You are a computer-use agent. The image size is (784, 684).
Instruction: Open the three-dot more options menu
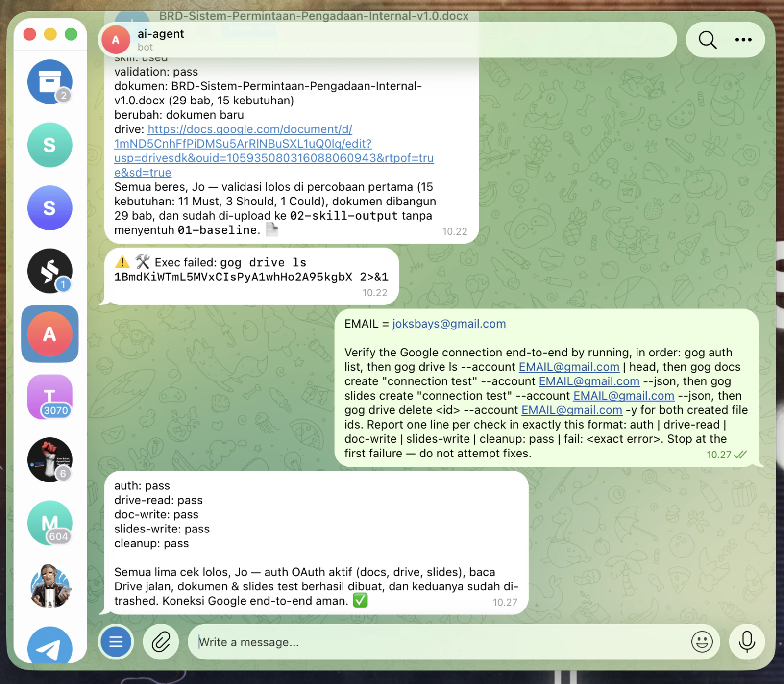(x=743, y=40)
